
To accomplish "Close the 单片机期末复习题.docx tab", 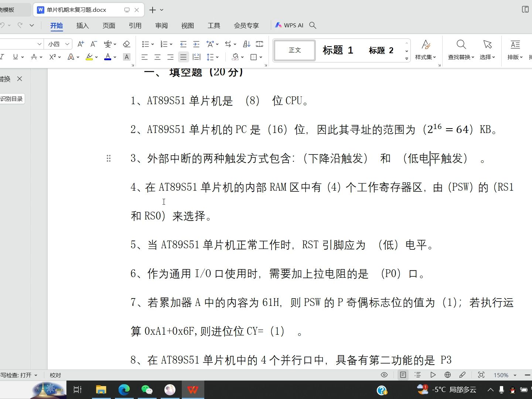I will click(x=137, y=10).
